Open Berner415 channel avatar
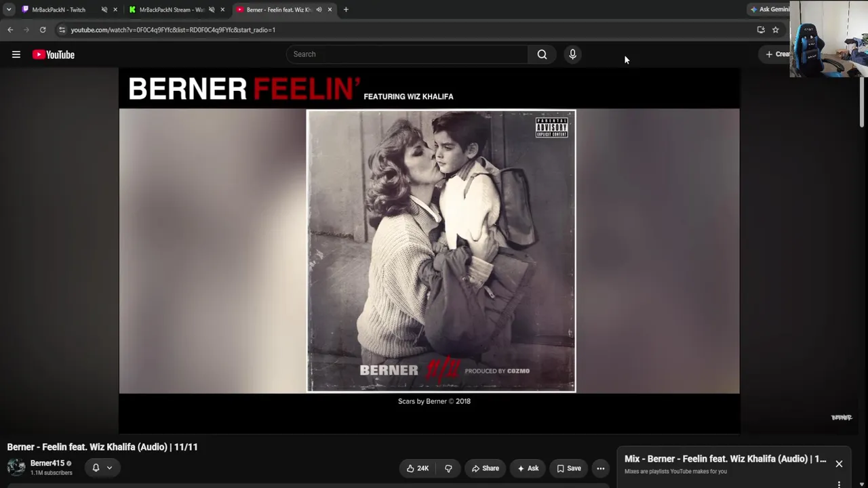Image resolution: width=868 pixels, height=488 pixels. (16, 468)
